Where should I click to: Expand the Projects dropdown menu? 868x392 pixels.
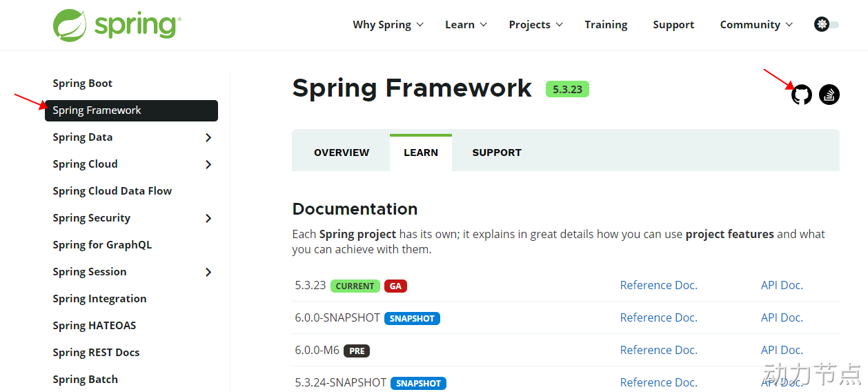tap(536, 25)
